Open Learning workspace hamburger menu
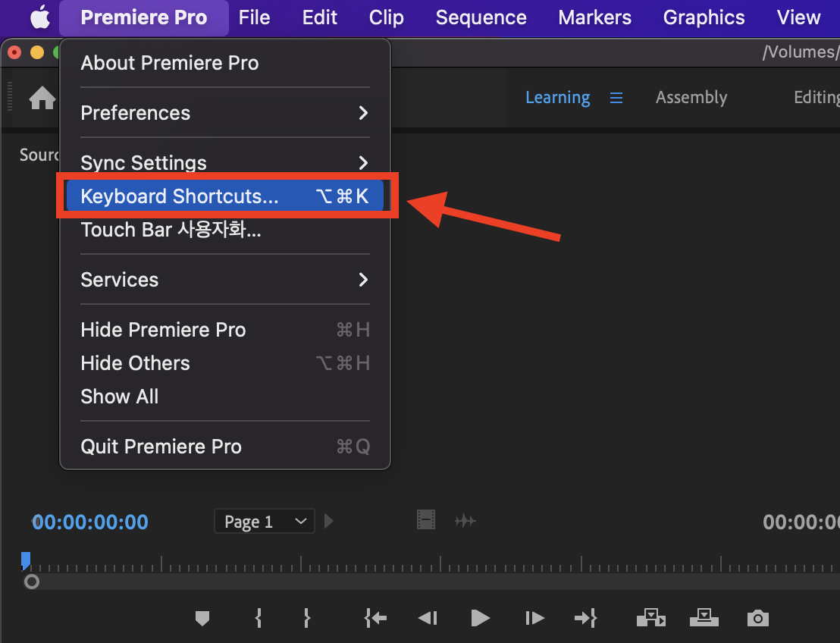This screenshot has width=840, height=643. click(616, 98)
